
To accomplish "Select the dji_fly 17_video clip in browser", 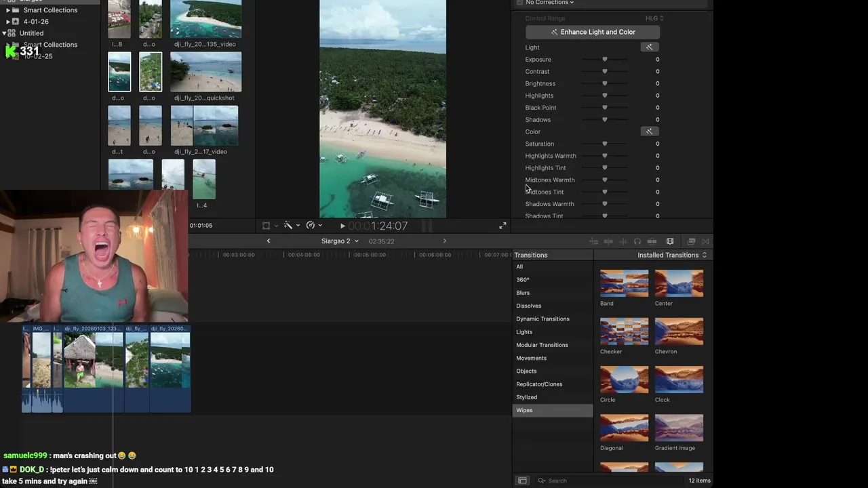I will [x=204, y=125].
